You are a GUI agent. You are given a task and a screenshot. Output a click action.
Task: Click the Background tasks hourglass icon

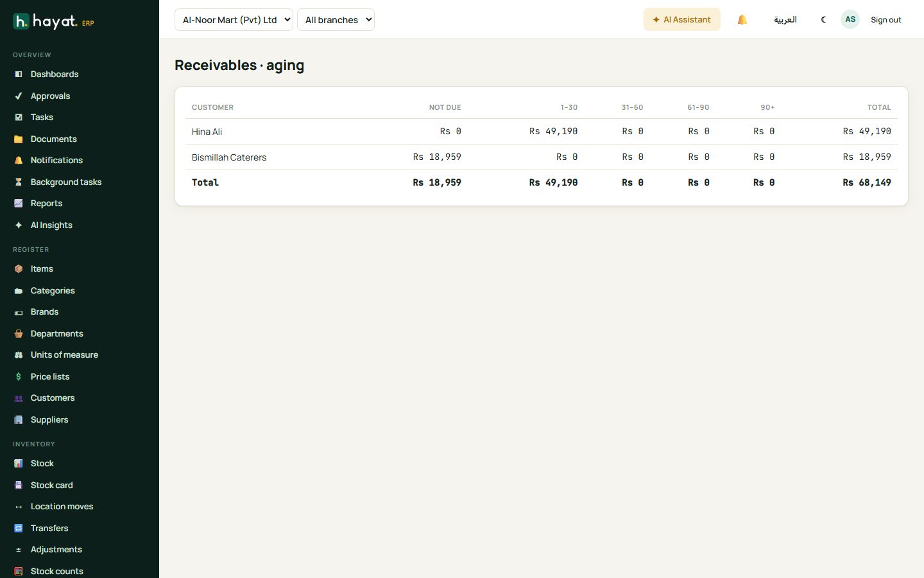[19, 182]
